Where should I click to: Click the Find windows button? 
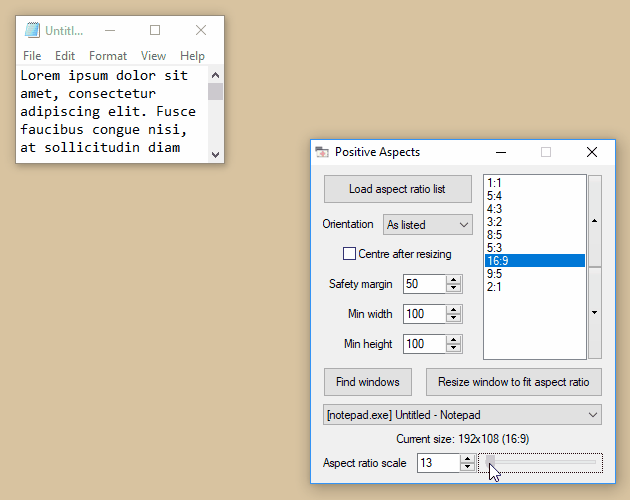(367, 381)
